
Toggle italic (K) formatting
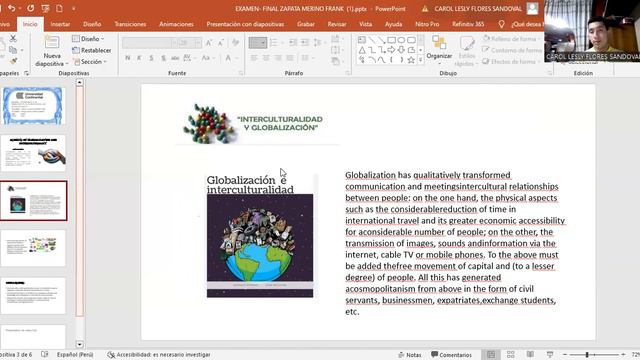click(139, 58)
